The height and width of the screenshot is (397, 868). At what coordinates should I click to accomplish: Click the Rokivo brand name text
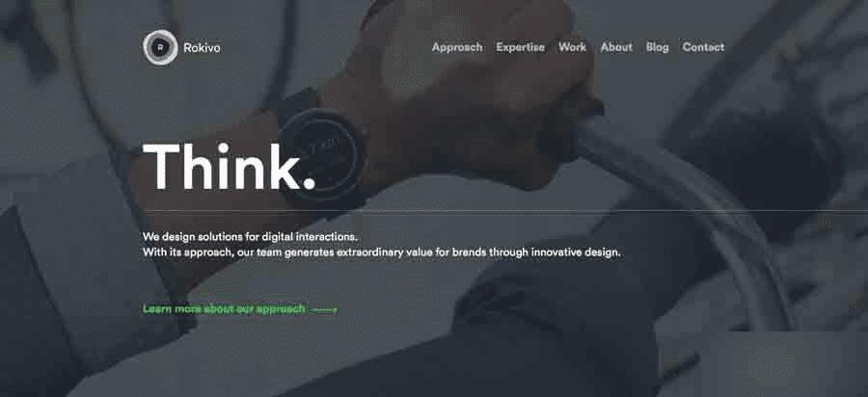pyautogui.click(x=203, y=48)
